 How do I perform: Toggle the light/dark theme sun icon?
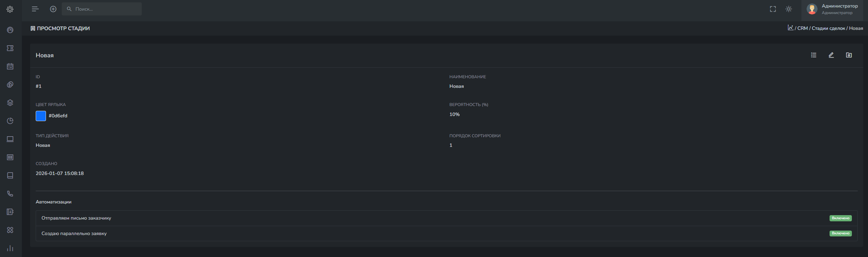[788, 9]
